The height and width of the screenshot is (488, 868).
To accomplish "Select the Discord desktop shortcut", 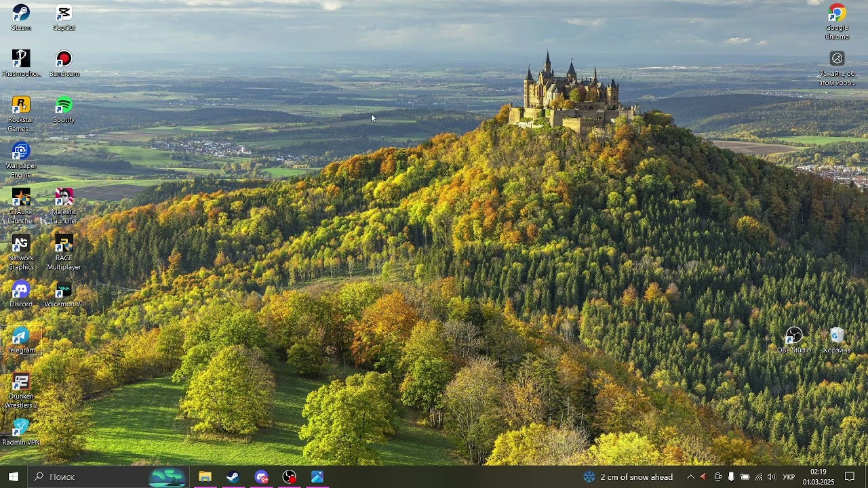I will coord(21,293).
